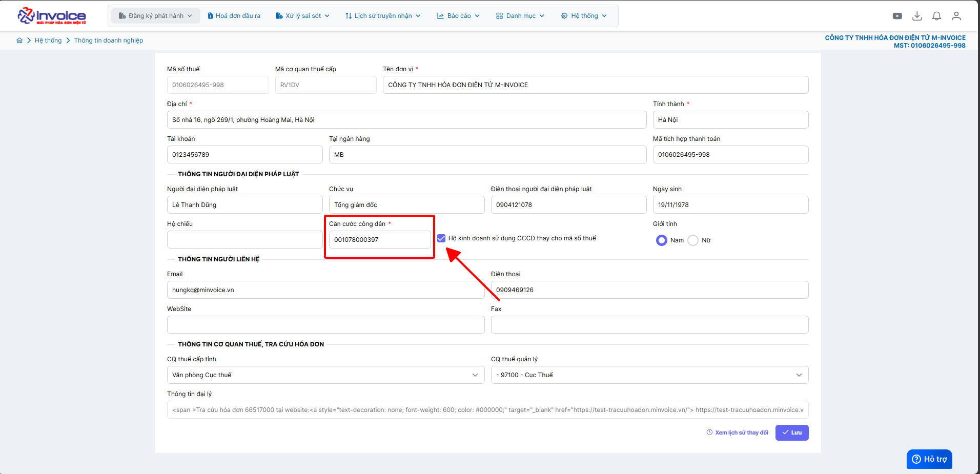Open the Báo cáo menu
This screenshot has height=474, width=980.
click(458, 16)
